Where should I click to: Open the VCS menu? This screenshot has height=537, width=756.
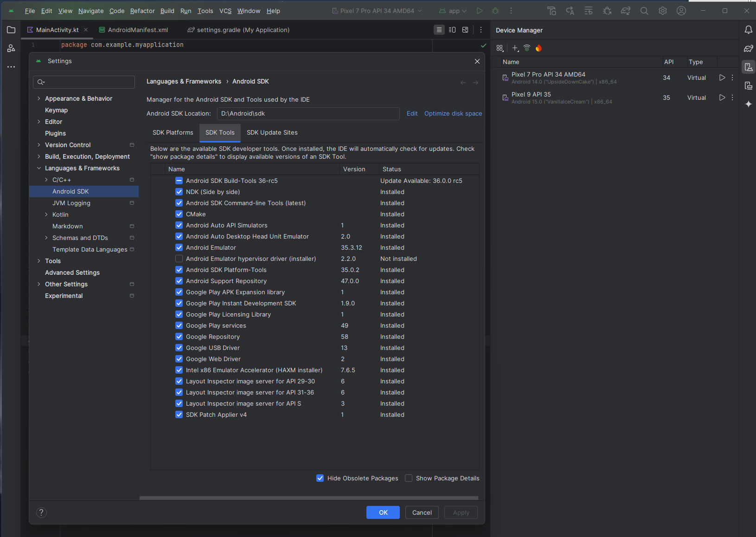click(x=225, y=11)
